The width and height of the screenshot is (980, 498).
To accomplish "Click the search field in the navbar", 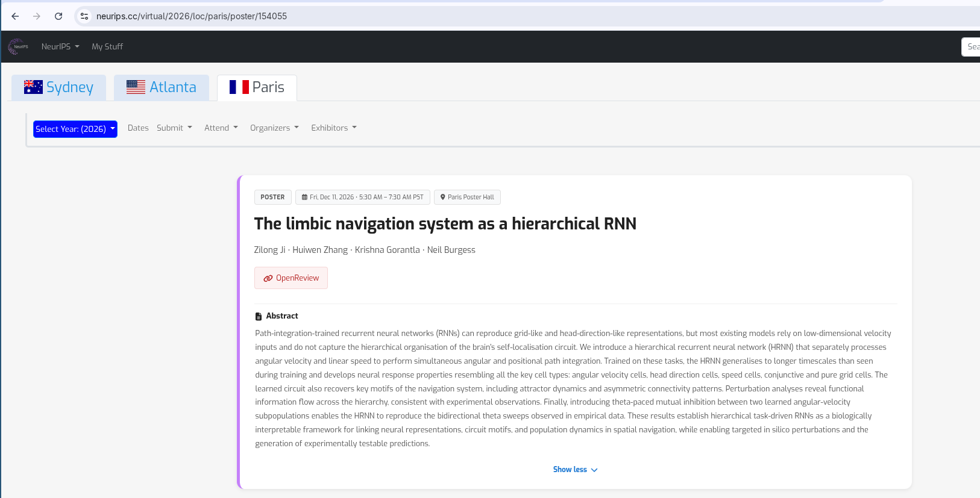I will click(x=970, y=46).
